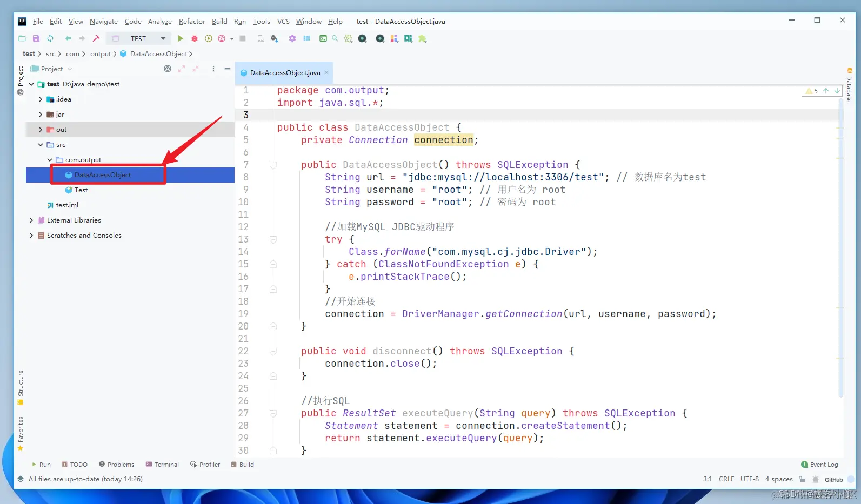The height and width of the screenshot is (504, 861).
Task: Collapse the test project root node
Action: (x=31, y=84)
